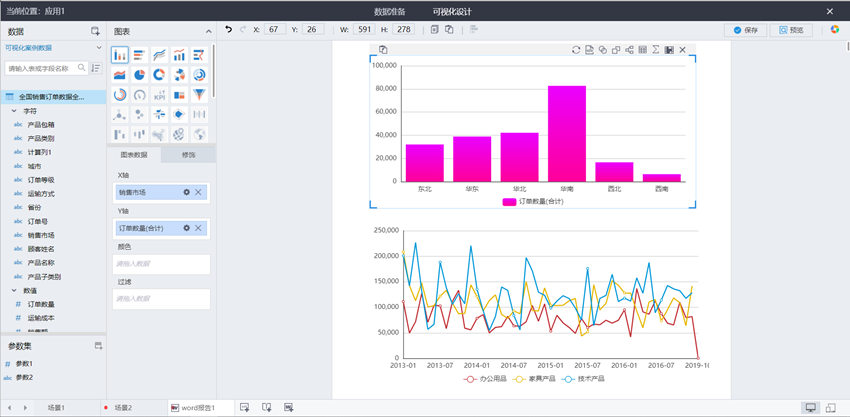Open the 可视化案例数据 dropdown
This screenshot has width=850, height=417.
pyautogui.click(x=98, y=48)
